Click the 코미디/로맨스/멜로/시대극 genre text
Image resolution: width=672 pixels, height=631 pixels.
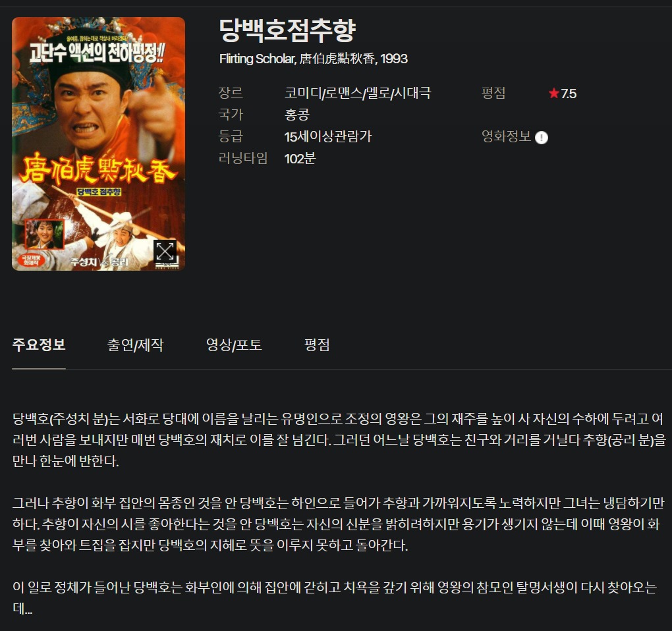pyautogui.click(x=358, y=93)
